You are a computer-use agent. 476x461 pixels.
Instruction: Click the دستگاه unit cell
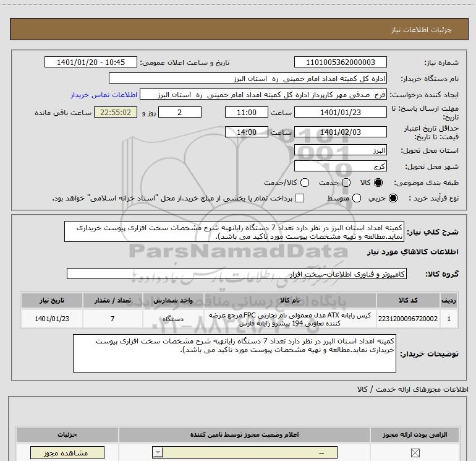point(173,319)
